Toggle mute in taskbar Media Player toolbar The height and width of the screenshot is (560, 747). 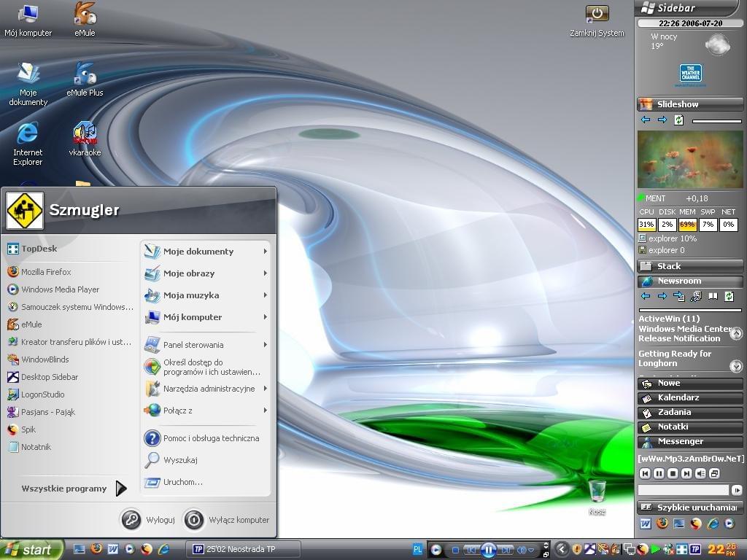[x=522, y=550]
